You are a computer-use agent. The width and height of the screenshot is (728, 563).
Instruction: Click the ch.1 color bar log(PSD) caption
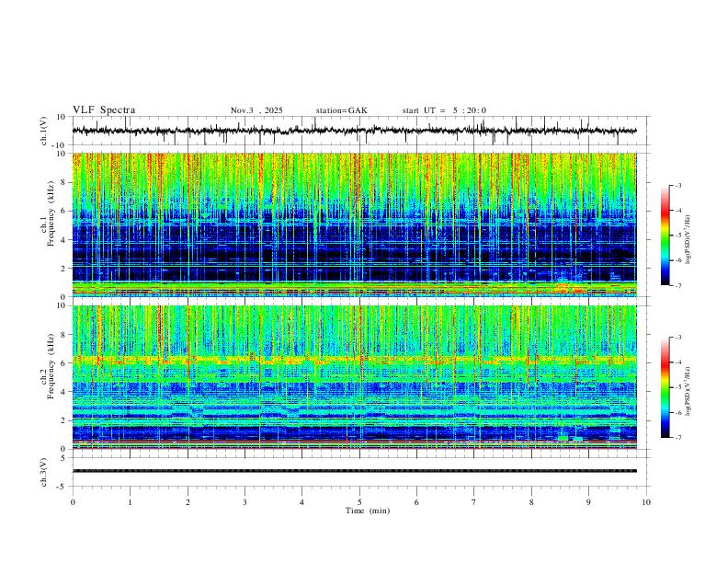tap(688, 239)
